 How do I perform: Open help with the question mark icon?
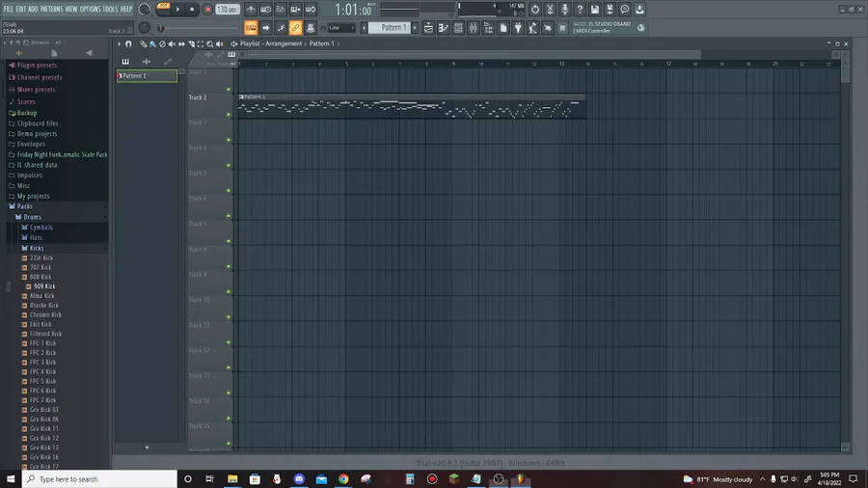[x=580, y=10]
